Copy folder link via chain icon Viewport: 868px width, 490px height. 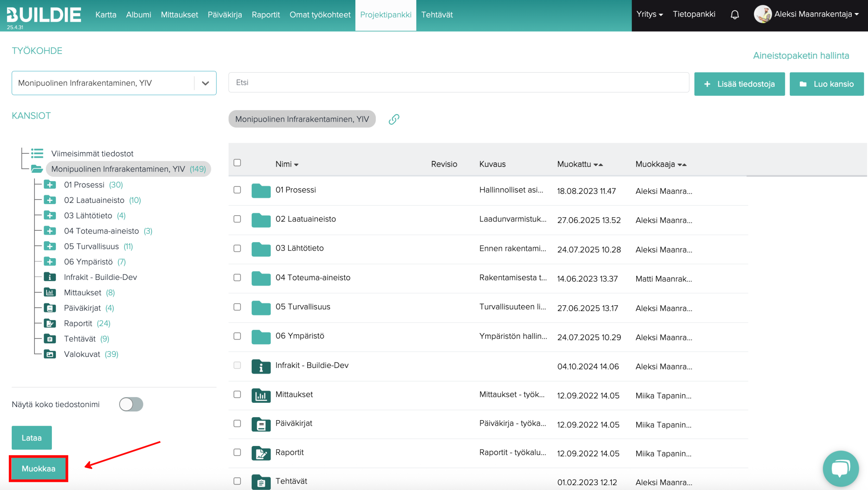pos(394,119)
